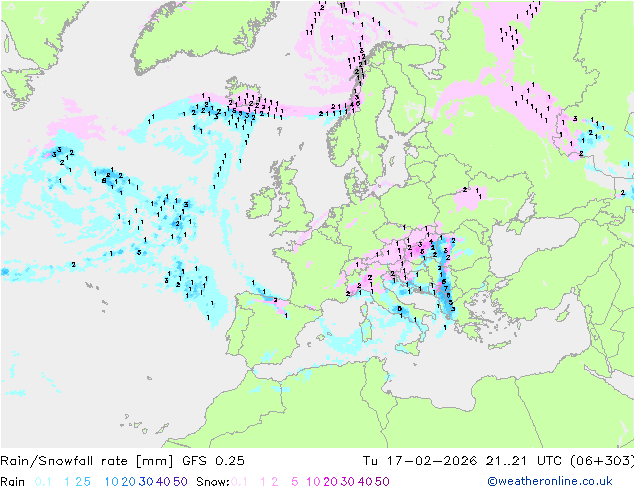Select the Snow legend value 20
Screen dimensions: 634x490
coord(330,482)
